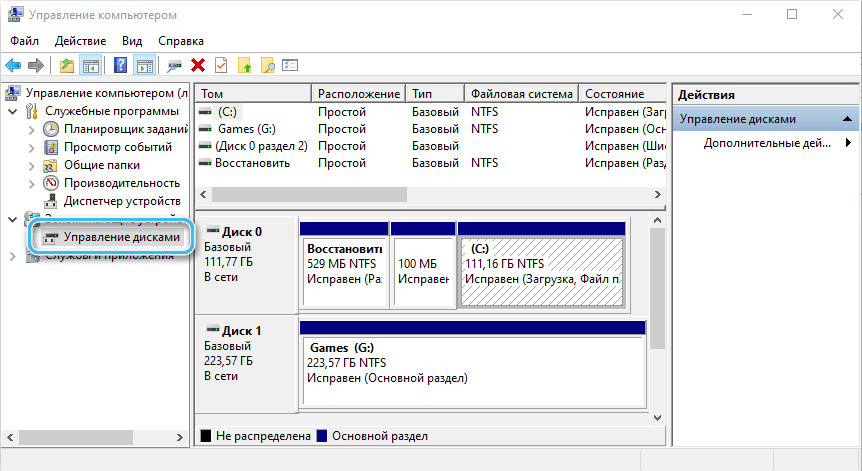Expand Дополнительные действия submenu arrow
This screenshot has height=471, width=862.
(848, 143)
